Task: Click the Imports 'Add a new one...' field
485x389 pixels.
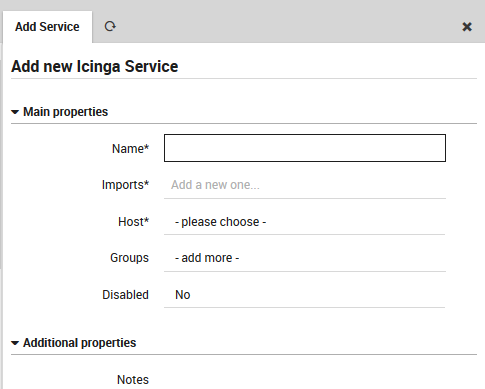Action: [x=305, y=185]
